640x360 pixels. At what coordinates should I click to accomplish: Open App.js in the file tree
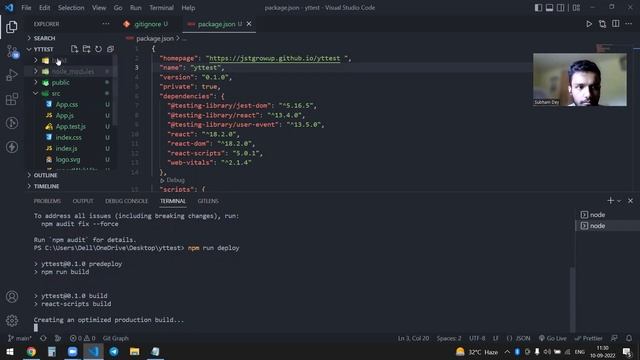point(65,116)
